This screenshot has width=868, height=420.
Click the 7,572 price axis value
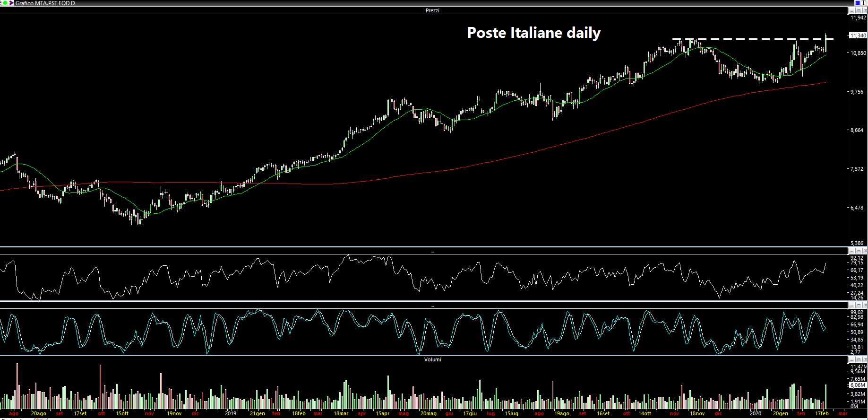858,169
